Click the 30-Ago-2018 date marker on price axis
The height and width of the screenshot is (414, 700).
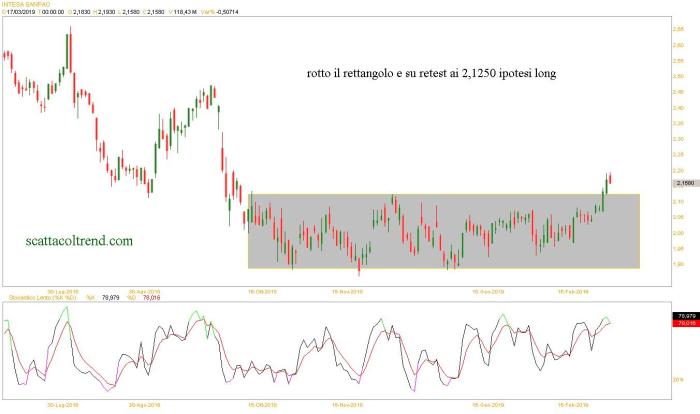click(144, 290)
